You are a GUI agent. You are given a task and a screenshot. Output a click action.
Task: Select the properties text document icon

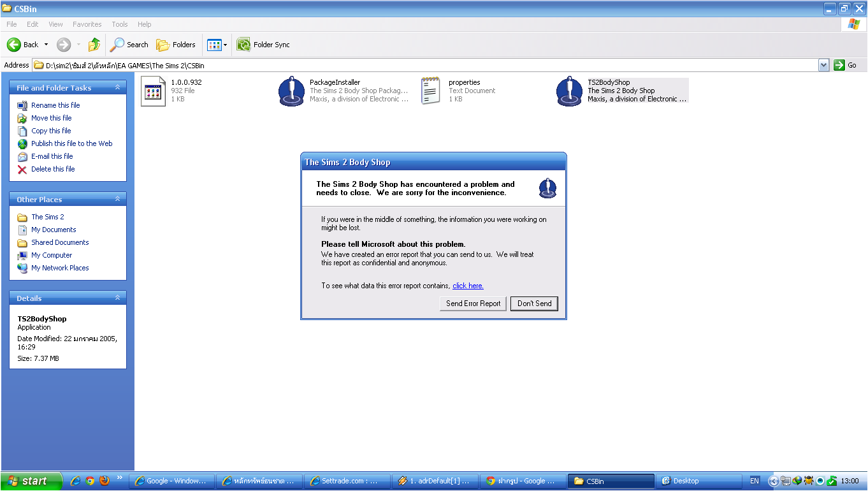point(431,91)
